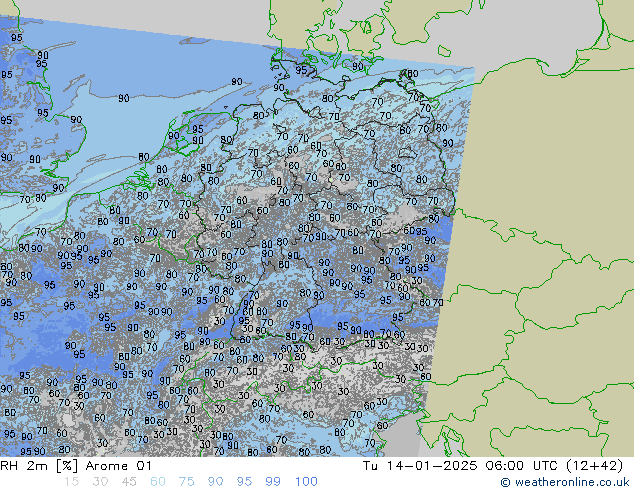Click the legend value 15 in color scale
The width and height of the screenshot is (634, 490).
tap(71, 482)
